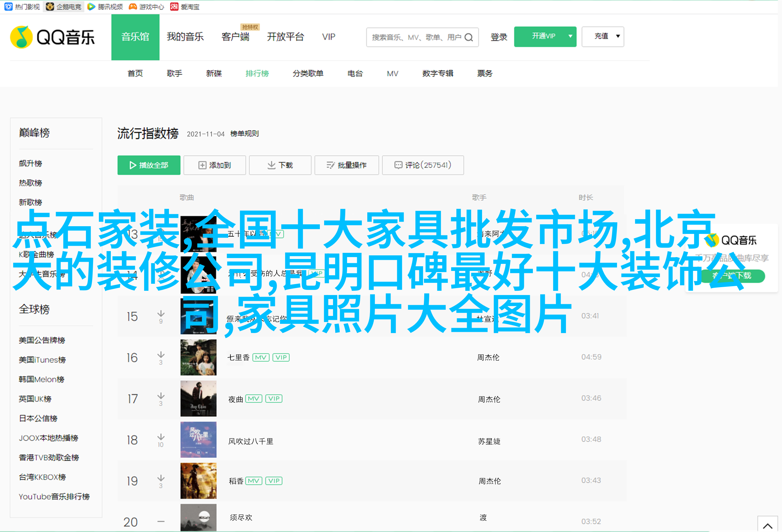Open the 企鹅电竞 bookmark
Viewport: 782px width, 532px height.
click(64, 7)
